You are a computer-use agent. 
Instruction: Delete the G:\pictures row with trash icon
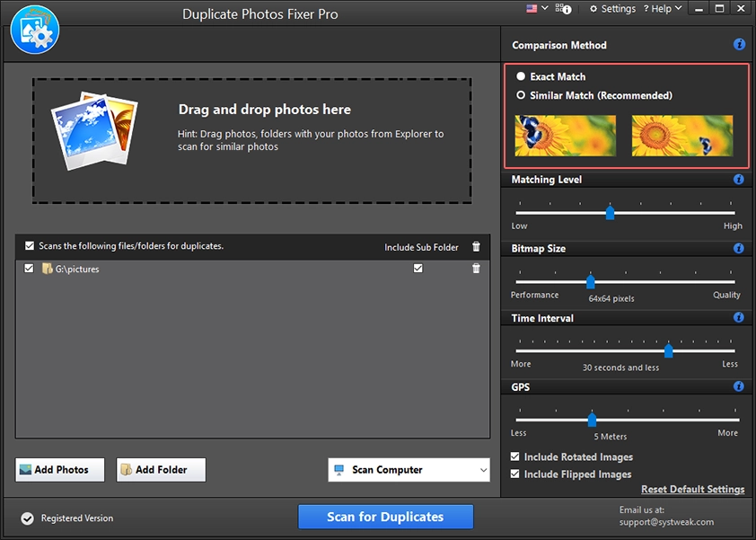[x=476, y=269]
